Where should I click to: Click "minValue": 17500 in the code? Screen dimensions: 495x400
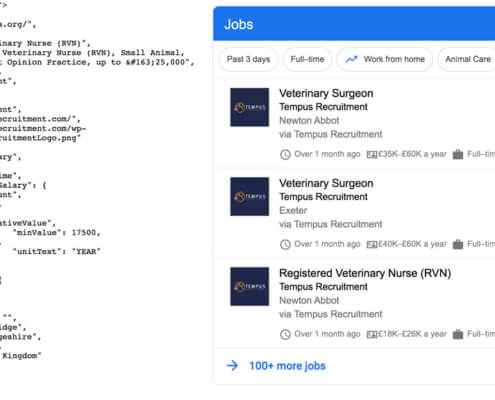point(56,233)
